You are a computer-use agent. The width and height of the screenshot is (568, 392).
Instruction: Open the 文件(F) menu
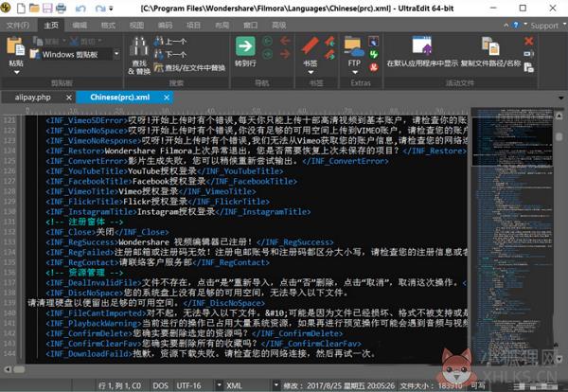(18, 25)
